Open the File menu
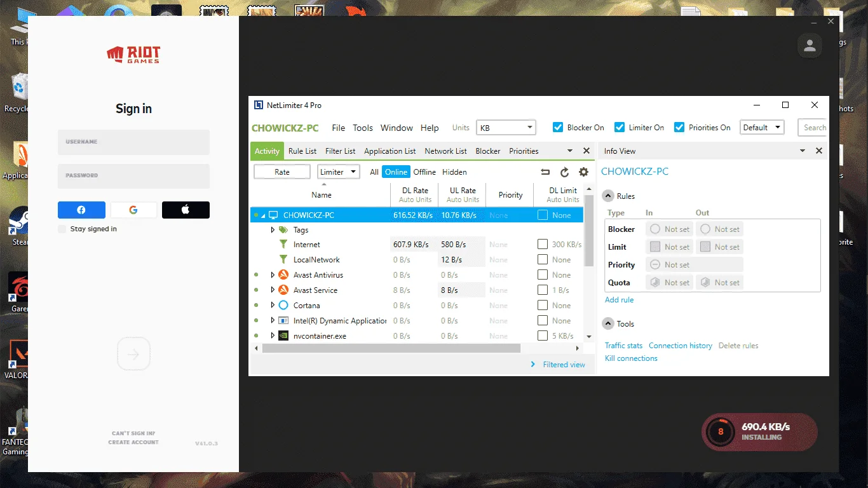 [339, 128]
